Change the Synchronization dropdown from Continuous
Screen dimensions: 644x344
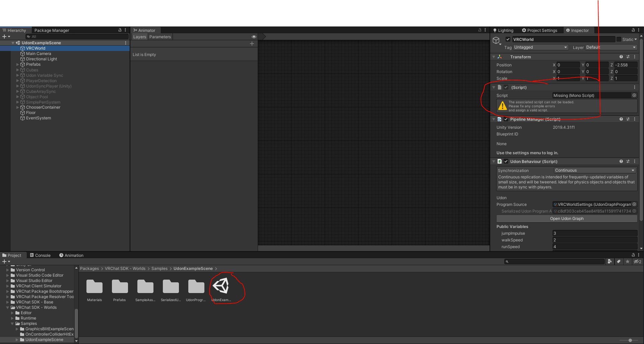594,170
